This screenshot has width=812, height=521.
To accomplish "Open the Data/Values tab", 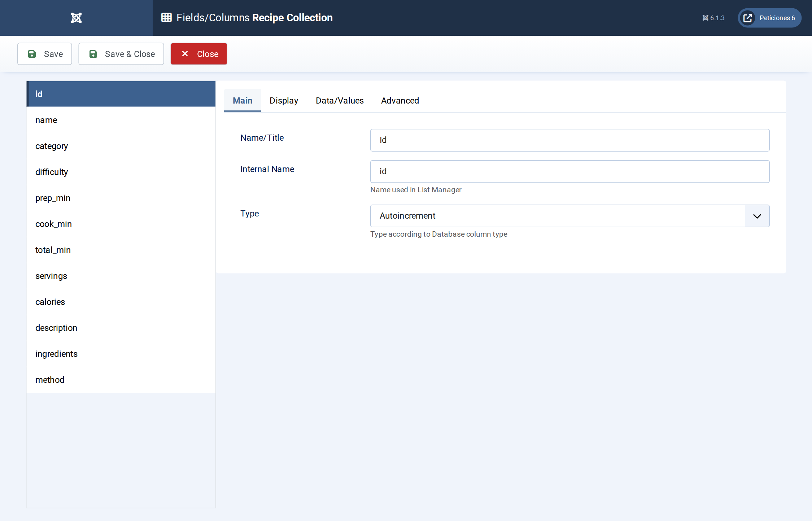I will click(340, 101).
